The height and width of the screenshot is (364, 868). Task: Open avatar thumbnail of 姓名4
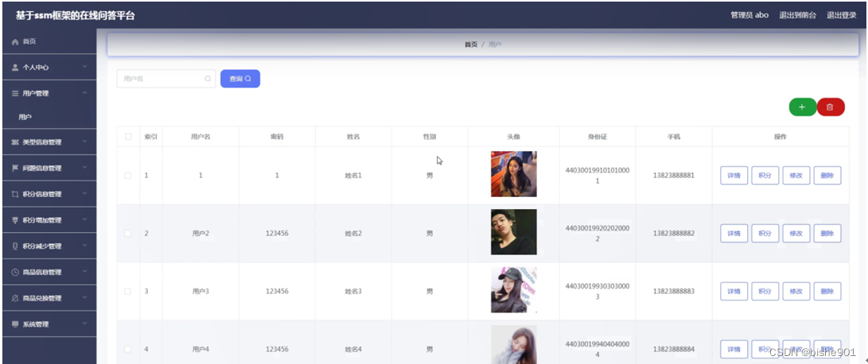click(x=514, y=345)
